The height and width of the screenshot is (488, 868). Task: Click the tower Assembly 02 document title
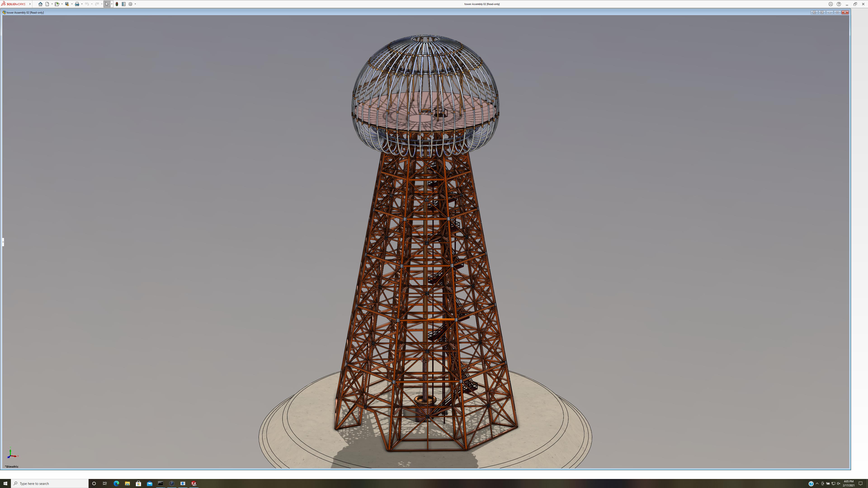click(25, 12)
